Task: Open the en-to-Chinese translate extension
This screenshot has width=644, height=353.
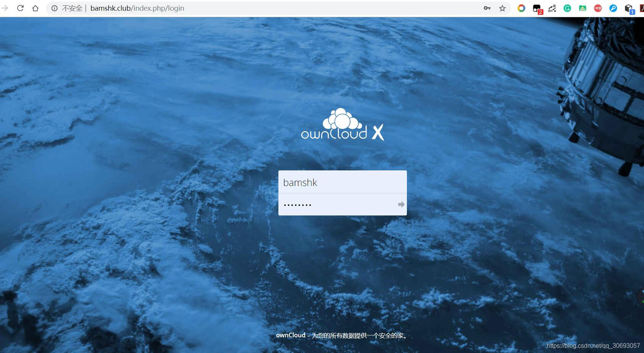Action: (552, 8)
